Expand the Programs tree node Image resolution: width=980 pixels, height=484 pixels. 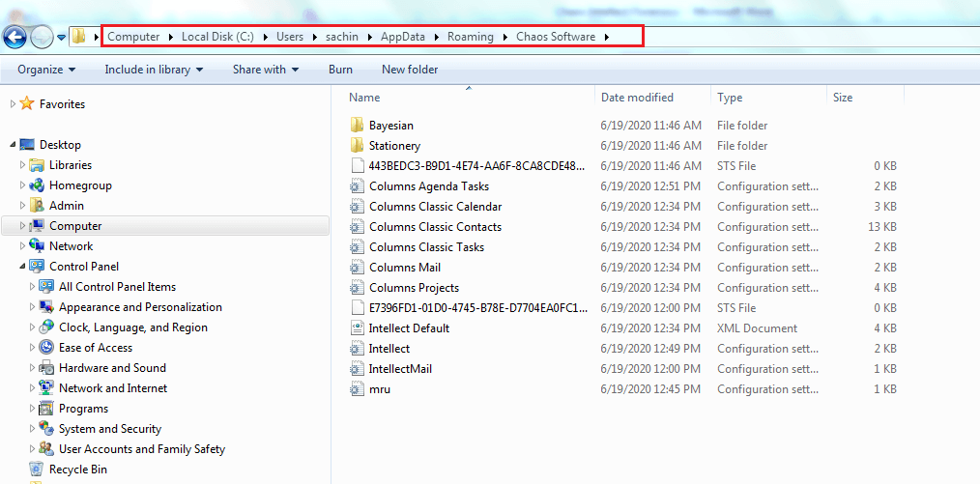tap(33, 409)
